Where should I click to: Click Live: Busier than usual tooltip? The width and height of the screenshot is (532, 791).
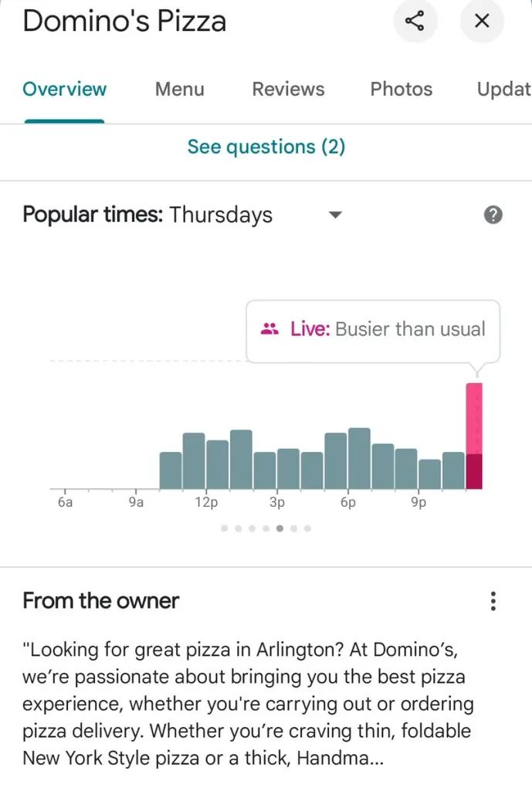[x=373, y=330]
